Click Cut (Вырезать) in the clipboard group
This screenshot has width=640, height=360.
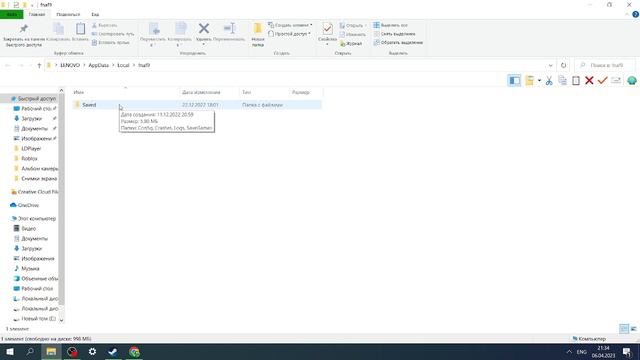(x=104, y=25)
